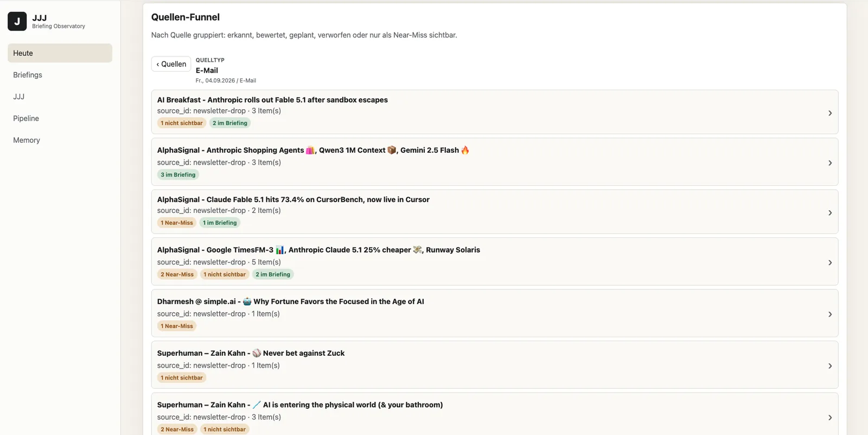Screen dimensions: 868x435
Task: Expand chevron for AI entering physical world row
Action: 830,418
